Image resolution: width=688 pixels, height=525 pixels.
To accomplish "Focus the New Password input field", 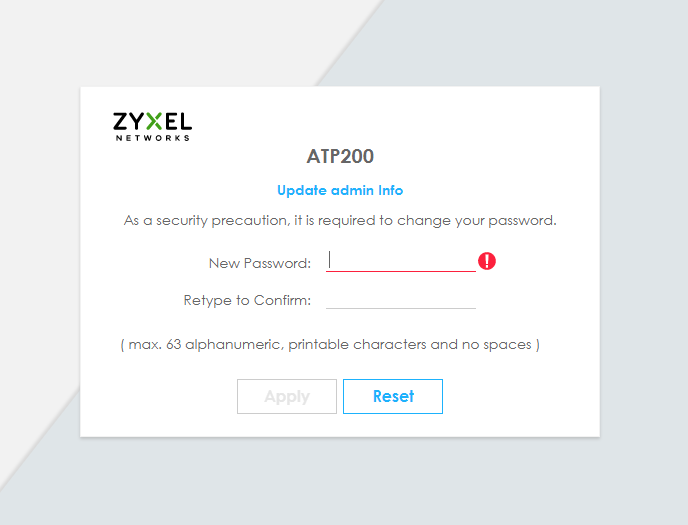I will tap(401, 261).
